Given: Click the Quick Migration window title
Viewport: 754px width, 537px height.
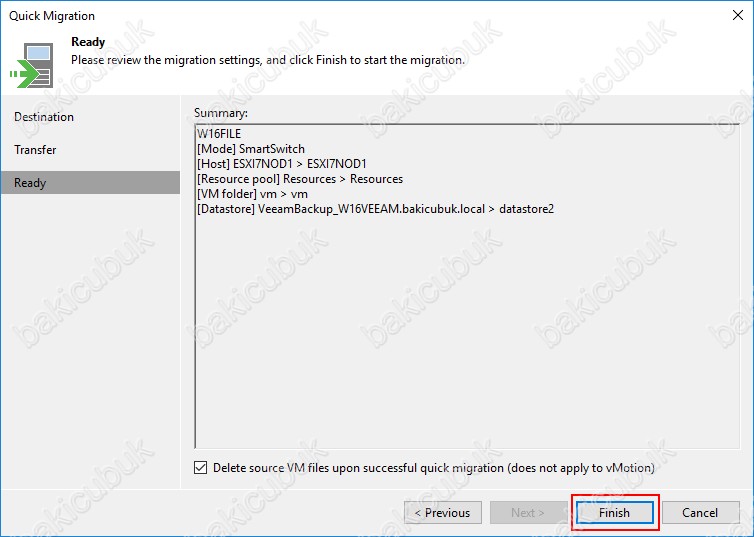Looking at the screenshot, I should 52,15.
